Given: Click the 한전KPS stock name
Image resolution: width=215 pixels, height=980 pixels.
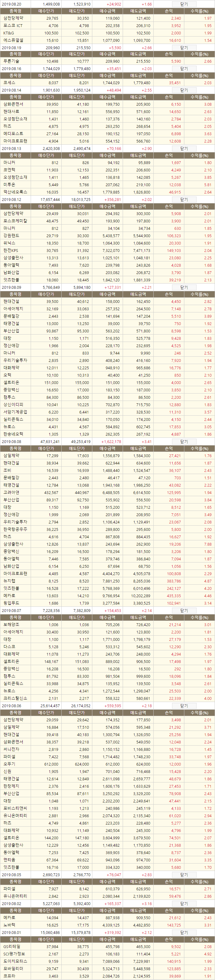Looking at the screenshot, I should pyautogui.click(x=10, y=250).
